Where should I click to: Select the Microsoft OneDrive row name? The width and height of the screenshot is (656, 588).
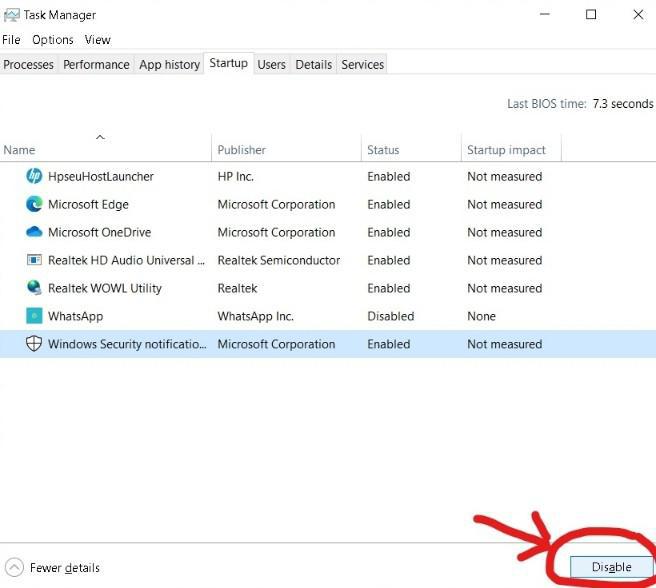100,232
